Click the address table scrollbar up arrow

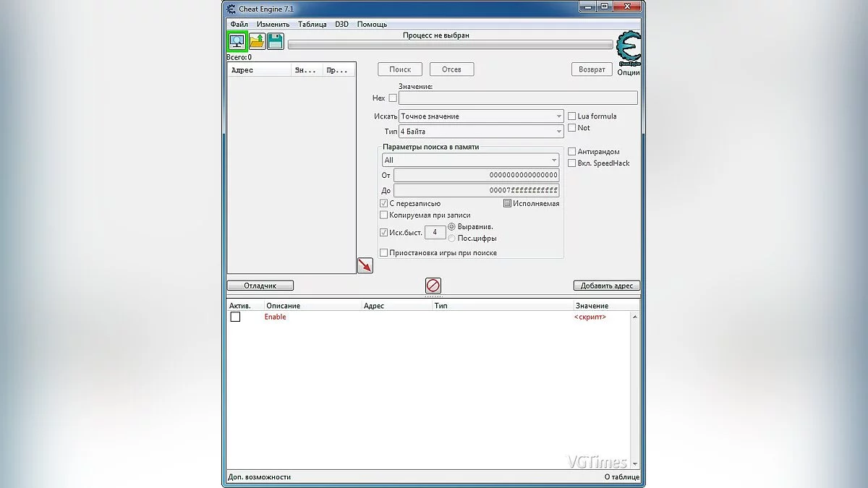[635, 317]
